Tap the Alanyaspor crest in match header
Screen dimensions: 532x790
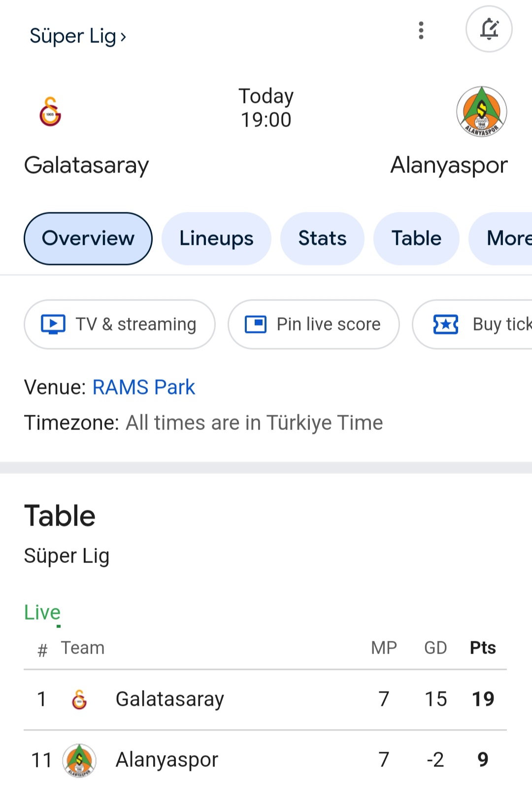tap(481, 111)
